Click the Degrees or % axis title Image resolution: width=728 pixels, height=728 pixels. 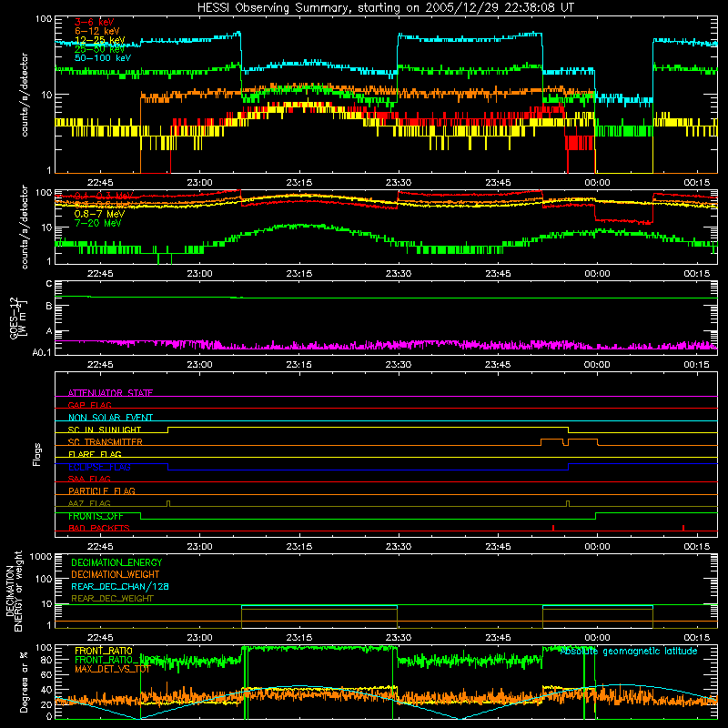[24, 682]
